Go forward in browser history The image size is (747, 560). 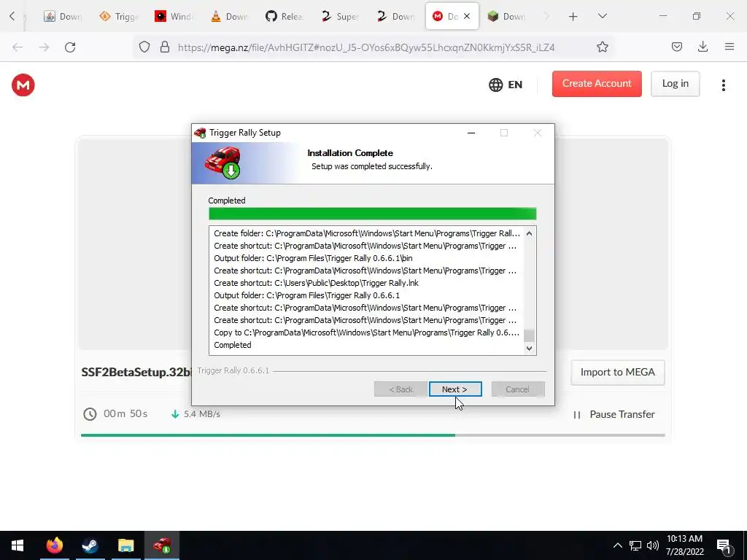pyautogui.click(x=44, y=47)
